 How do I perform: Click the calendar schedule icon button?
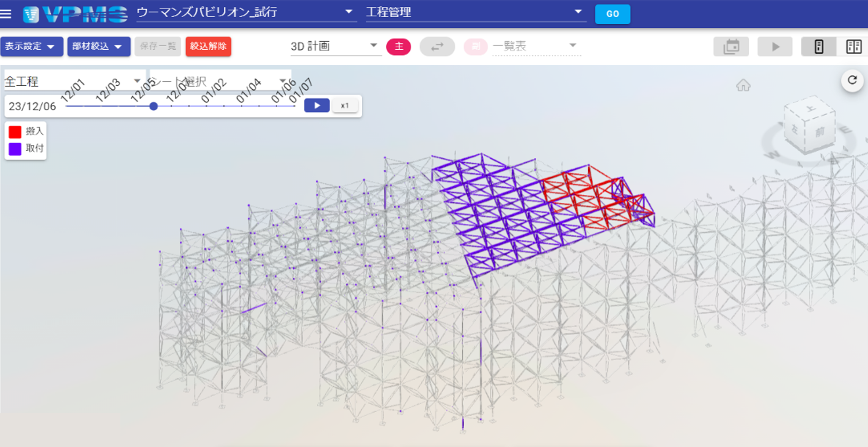pyautogui.click(x=731, y=47)
